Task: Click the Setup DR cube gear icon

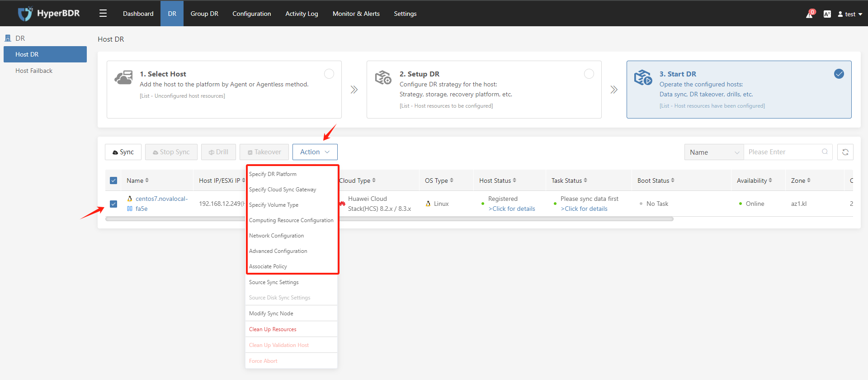Action: 383,77
